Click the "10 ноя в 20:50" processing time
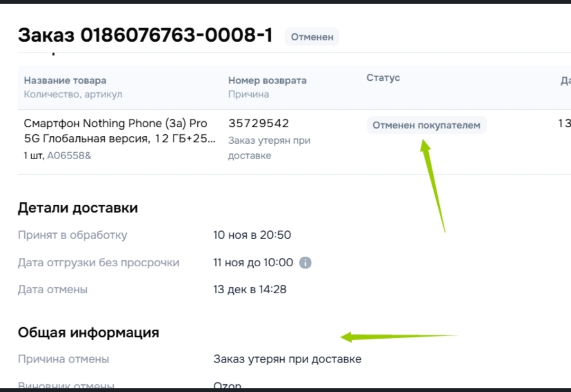 coord(252,235)
